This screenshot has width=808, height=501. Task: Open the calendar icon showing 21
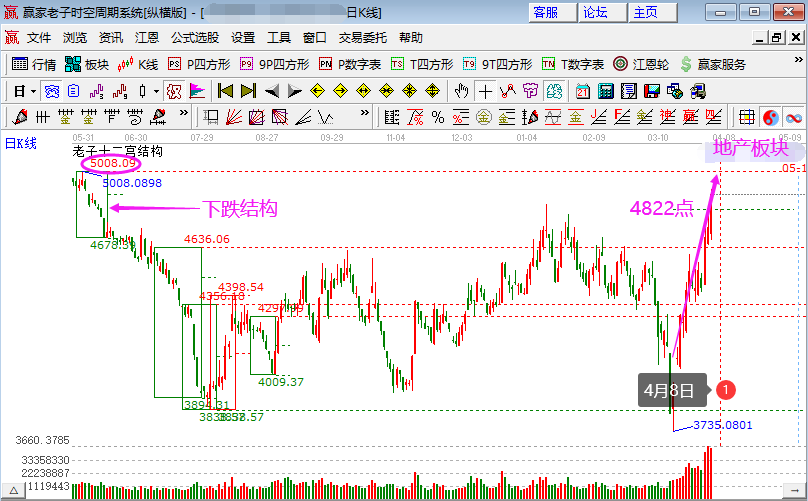click(583, 92)
